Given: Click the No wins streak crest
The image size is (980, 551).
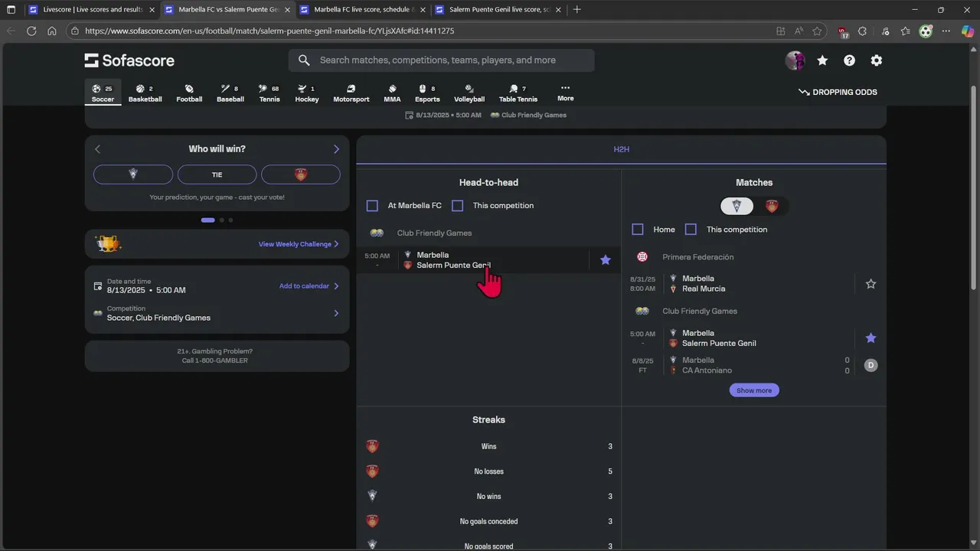Looking at the screenshot, I should [372, 496].
